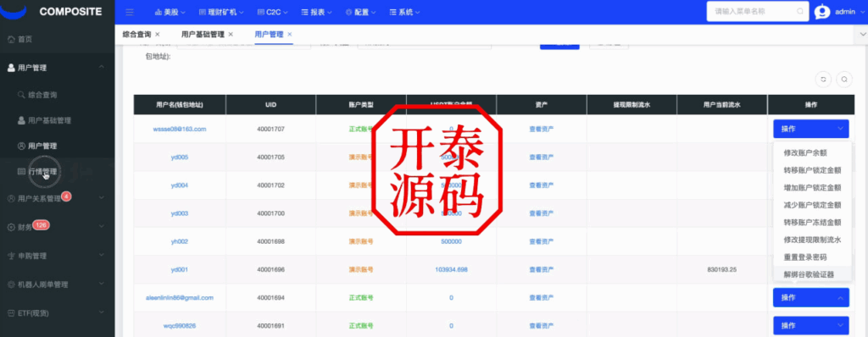Close the 用户管理 tab
Viewport: 868px width, 337px height.
pyautogui.click(x=290, y=35)
